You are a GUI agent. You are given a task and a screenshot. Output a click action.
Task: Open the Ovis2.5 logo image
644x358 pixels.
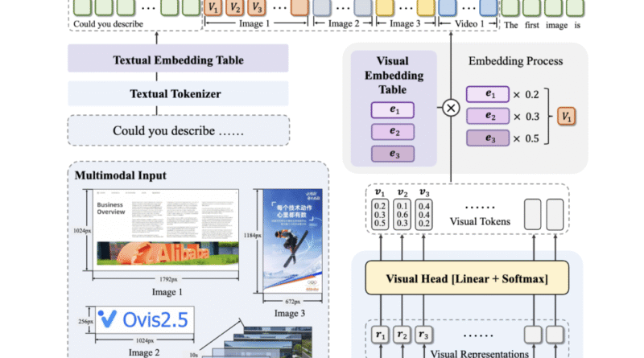tap(145, 319)
